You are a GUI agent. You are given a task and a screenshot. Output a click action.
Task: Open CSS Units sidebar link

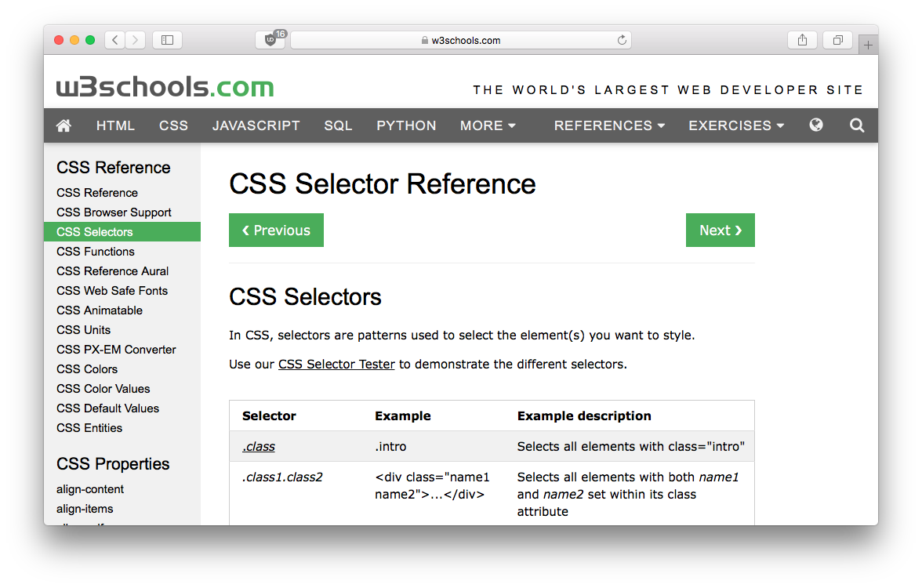[x=83, y=330]
